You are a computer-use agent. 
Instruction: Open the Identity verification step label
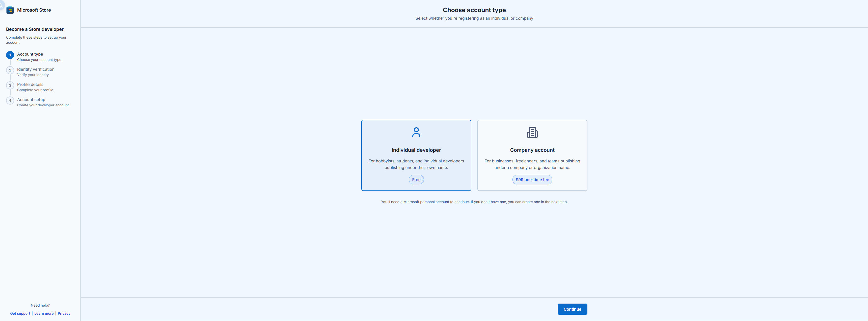[x=36, y=69]
